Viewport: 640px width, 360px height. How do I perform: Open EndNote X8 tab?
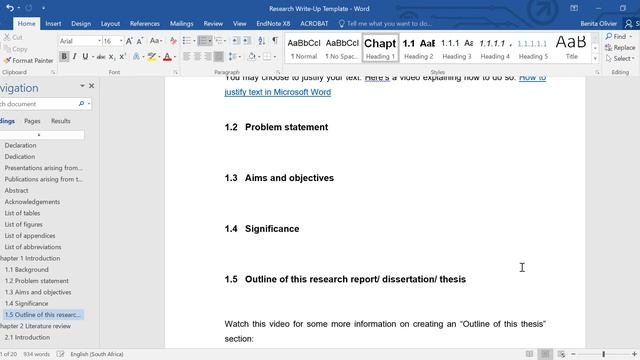[273, 24]
